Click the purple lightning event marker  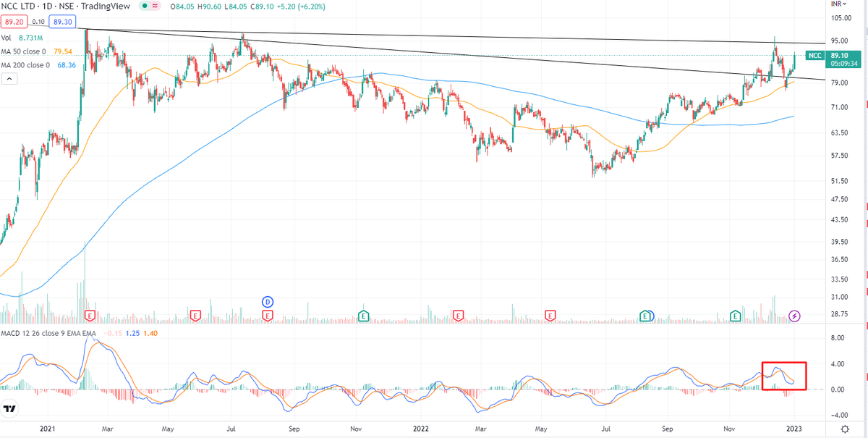794,316
